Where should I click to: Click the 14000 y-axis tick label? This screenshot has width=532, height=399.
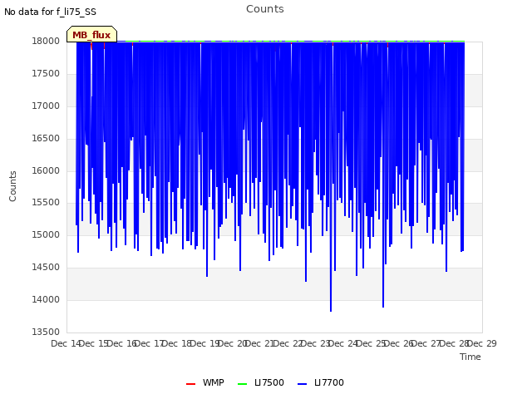click(46, 299)
